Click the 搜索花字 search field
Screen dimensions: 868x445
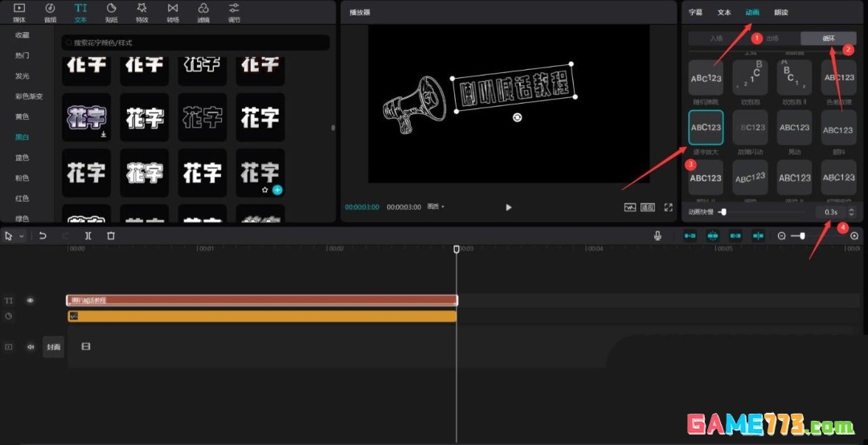pyautogui.click(x=195, y=43)
